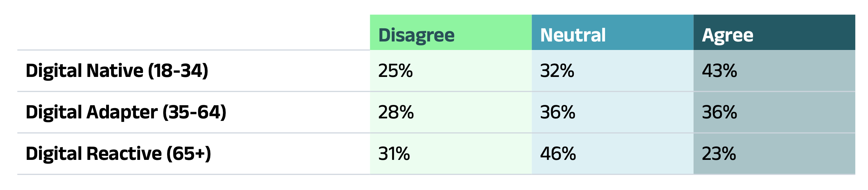Select Digital Adapter's 36% Agree cell
868x190 pixels.
pos(719,112)
